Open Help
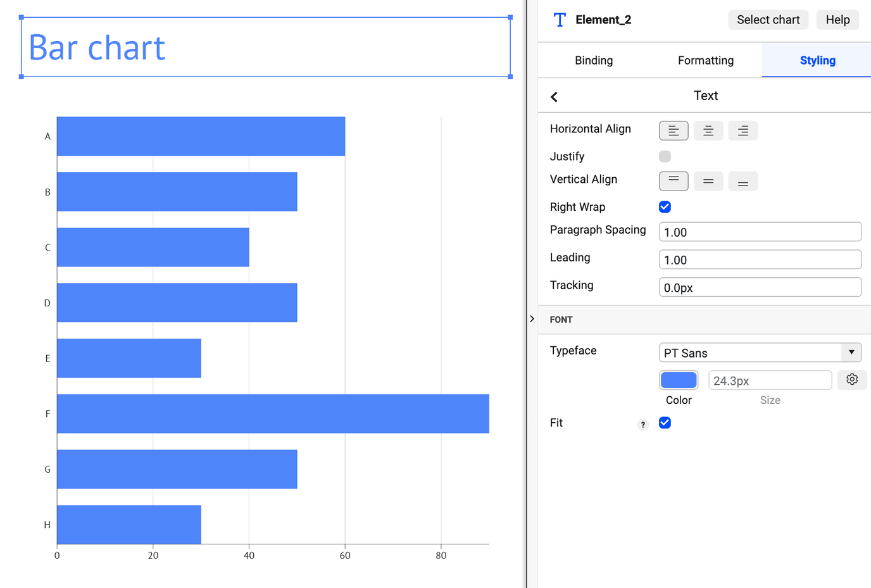Image resolution: width=871 pixels, height=588 pixels. 837,20
